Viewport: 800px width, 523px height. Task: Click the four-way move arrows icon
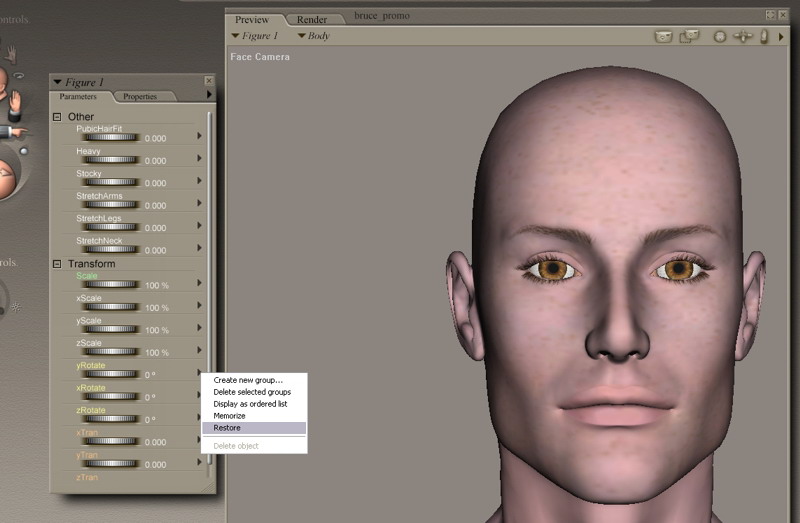(743, 37)
